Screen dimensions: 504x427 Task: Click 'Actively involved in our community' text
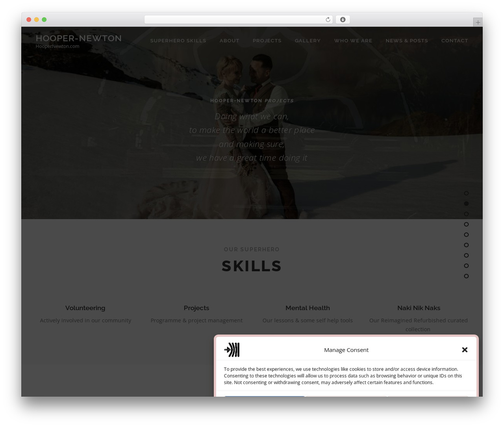click(85, 321)
